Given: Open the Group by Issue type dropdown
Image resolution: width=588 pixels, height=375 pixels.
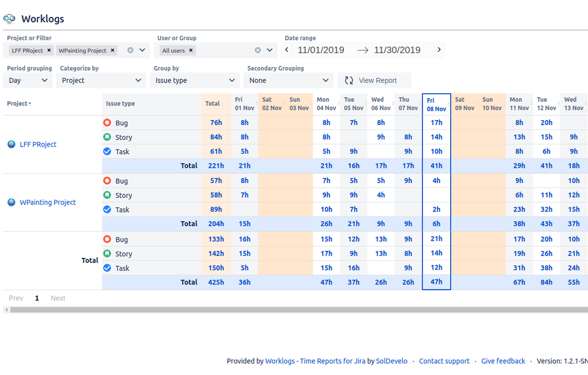Looking at the screenshot, I should [x=195, y=80].
